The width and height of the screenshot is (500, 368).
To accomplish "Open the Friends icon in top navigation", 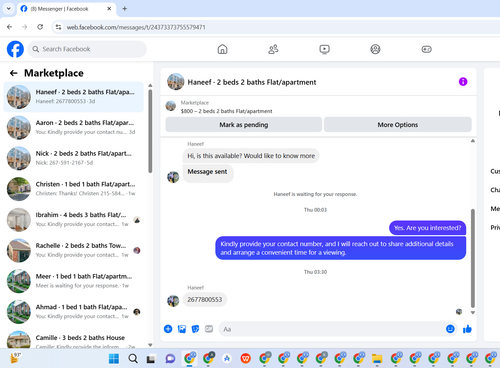I will pyautogui.click(x=273, y=49).
